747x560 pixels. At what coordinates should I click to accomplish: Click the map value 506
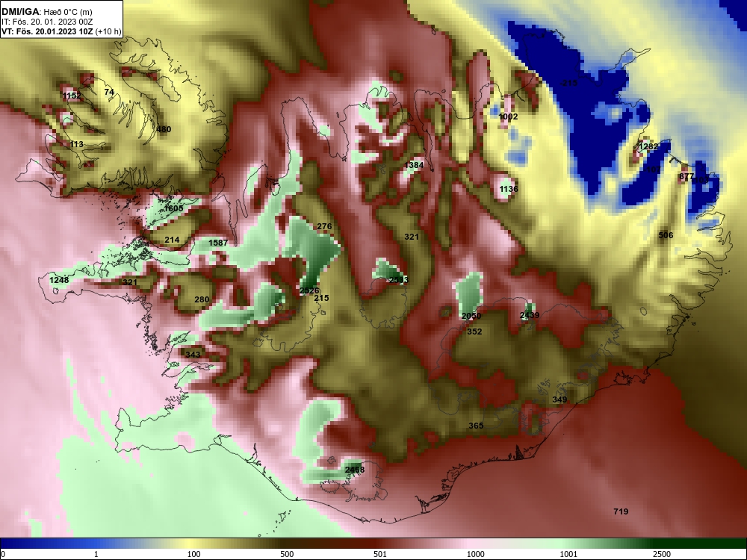tap(666, 235)
